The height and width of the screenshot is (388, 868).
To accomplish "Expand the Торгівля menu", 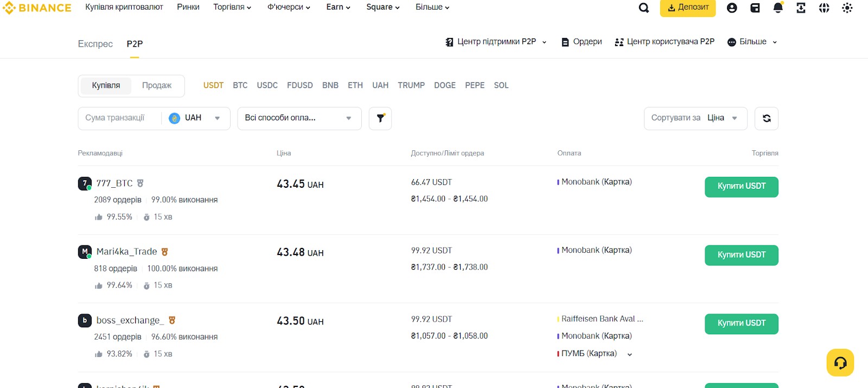I will pyautogui.click(x=232, y=7).
